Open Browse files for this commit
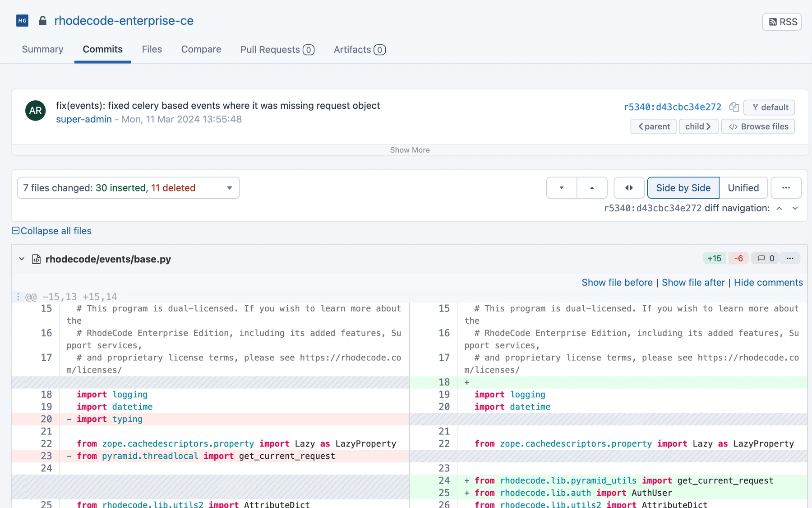812x508 pixels. (x=758, y=126)
